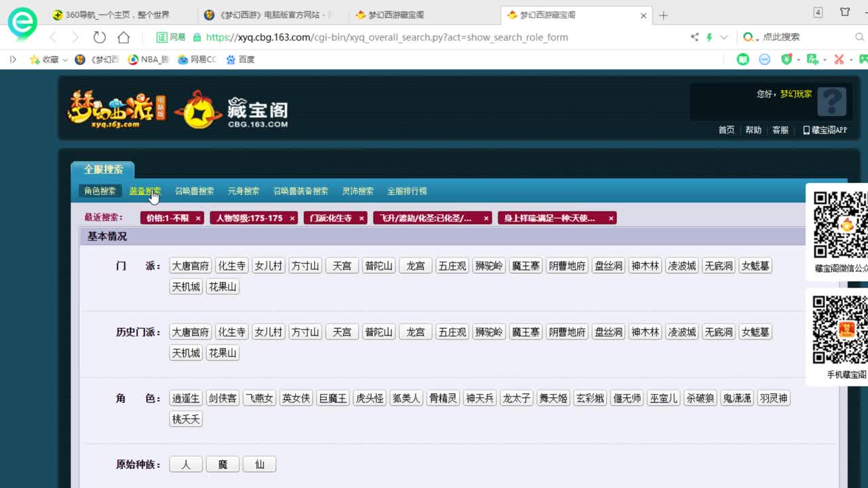Toggle 大唐官府 in the 门派 row
This screenshot has height=488, width=868.
[190, 266]
